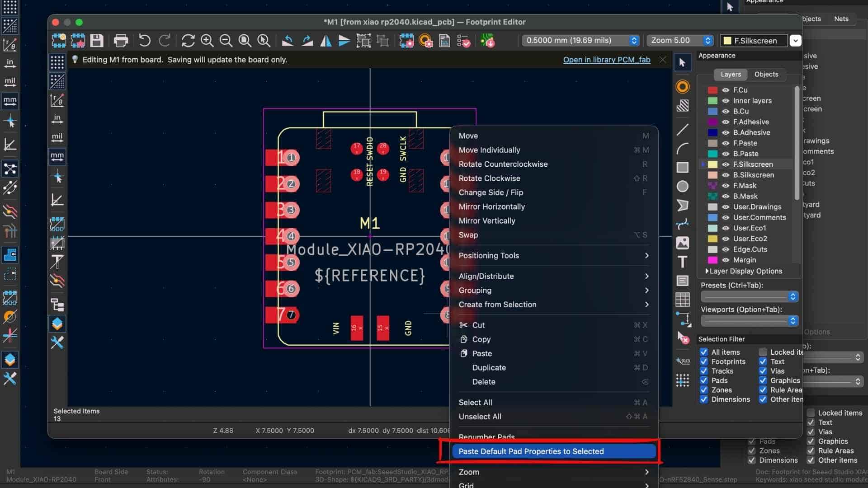Screen dimensions: 868x488
Task: Click the Zoom in magnifier icon
Action: tap(207, 41)
